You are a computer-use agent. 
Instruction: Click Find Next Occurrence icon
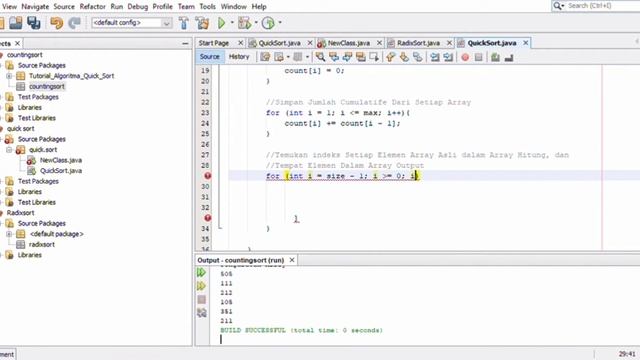[x=347, y=57]
